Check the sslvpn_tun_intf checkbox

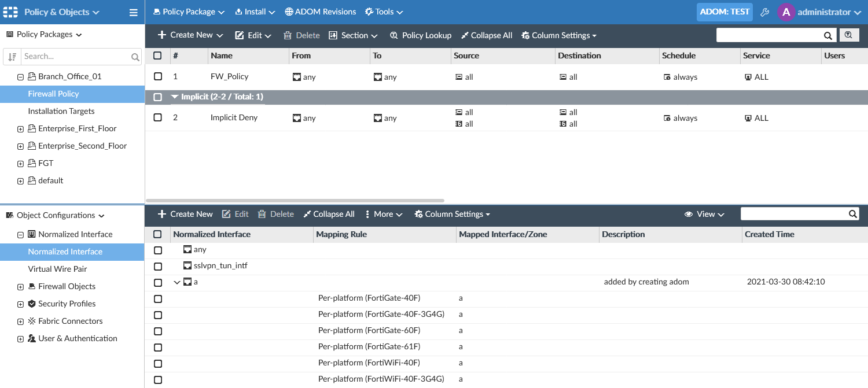click(158, 267)
